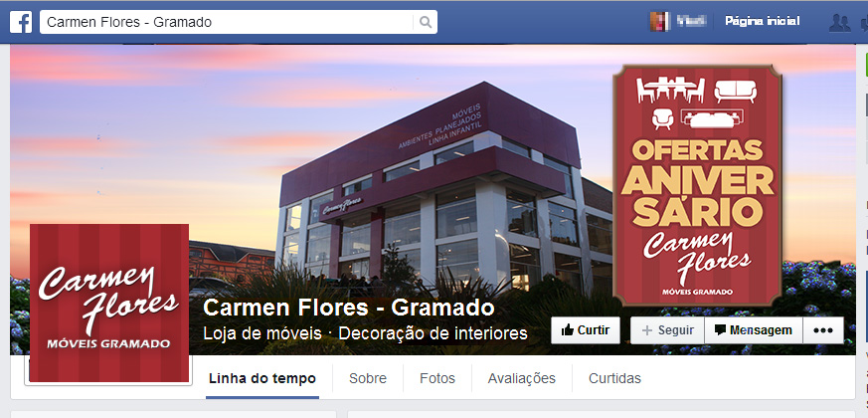Select the Linha do tempo tab
This screenshot has width=868, height=418.
262,380
